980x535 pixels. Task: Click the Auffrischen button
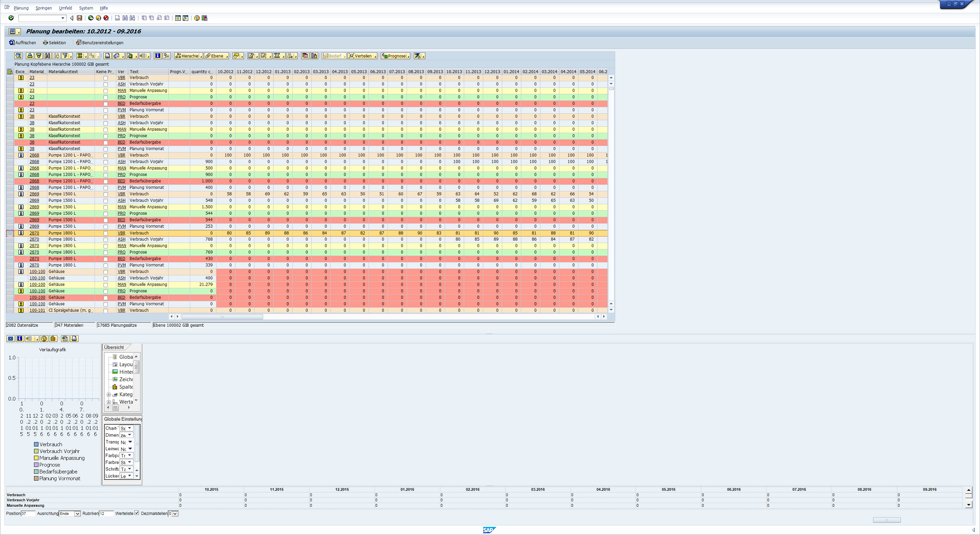point(22,43)
